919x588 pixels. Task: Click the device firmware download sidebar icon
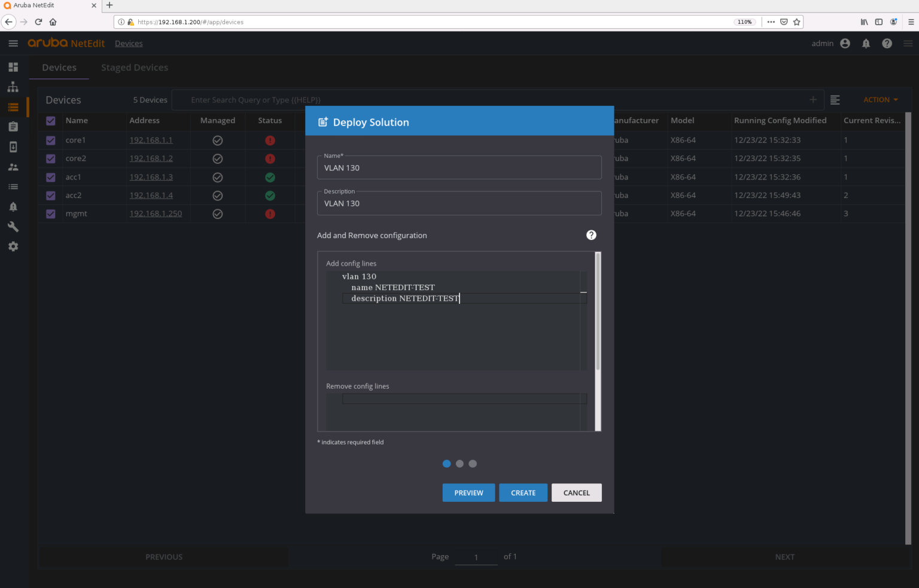pos(13,147)
